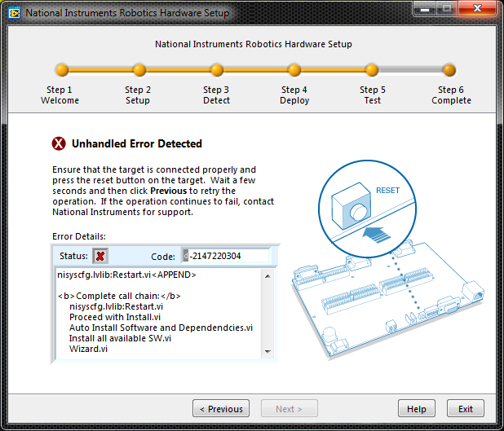Click the 'Step 5 Test' label
504x431 pixels.
[x=372, y=95]
